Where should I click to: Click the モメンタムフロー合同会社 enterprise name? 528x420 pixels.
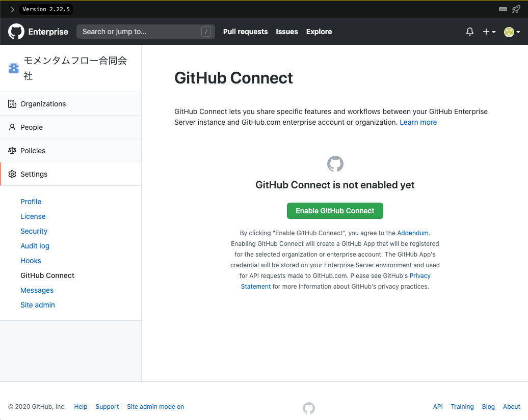75,68
